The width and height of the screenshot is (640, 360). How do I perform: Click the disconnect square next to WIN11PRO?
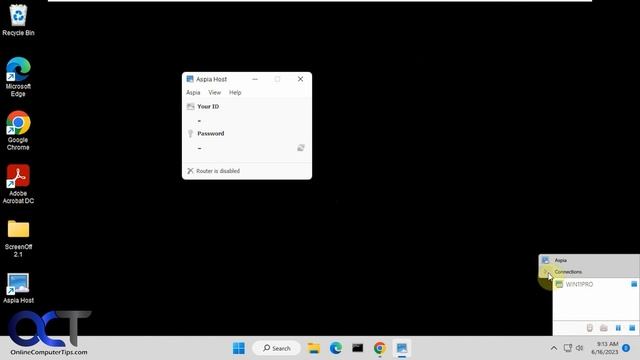click(634, 284)
